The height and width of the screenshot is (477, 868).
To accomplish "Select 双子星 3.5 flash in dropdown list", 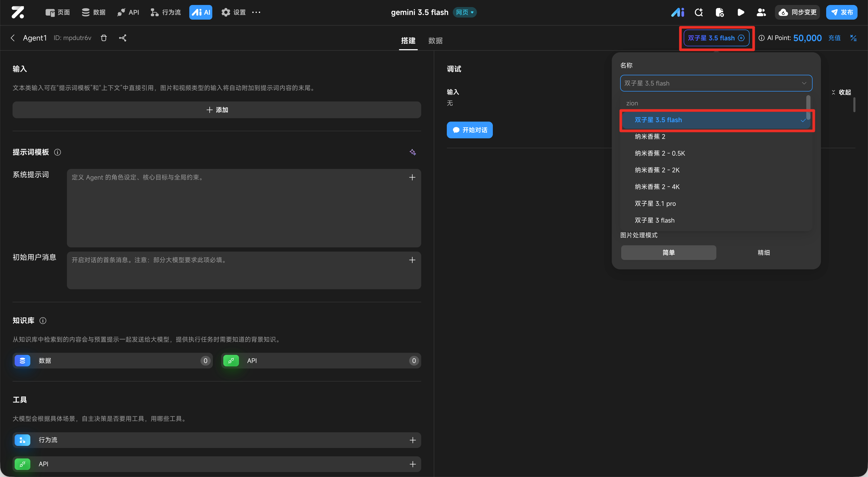I will coord(716,120).
